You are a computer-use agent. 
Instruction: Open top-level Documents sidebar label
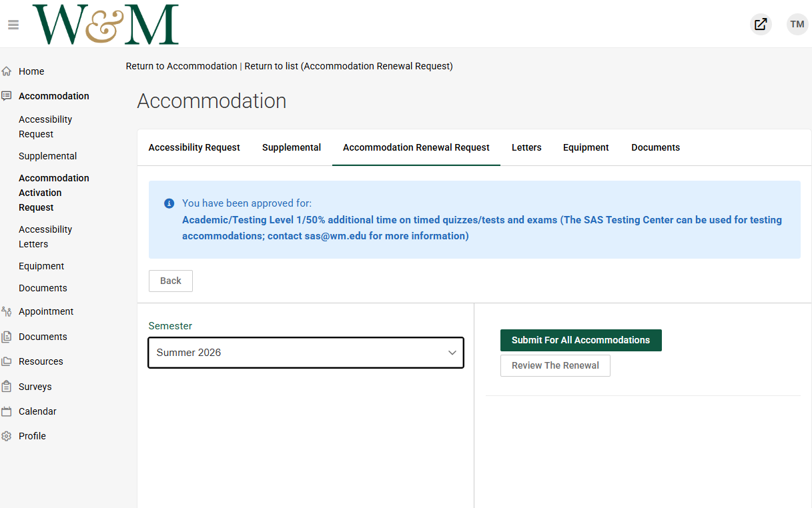click(x=43, y=337)
